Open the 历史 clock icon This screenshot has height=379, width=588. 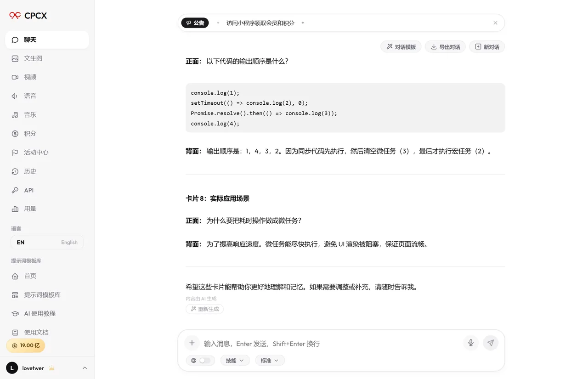point(15,171)
